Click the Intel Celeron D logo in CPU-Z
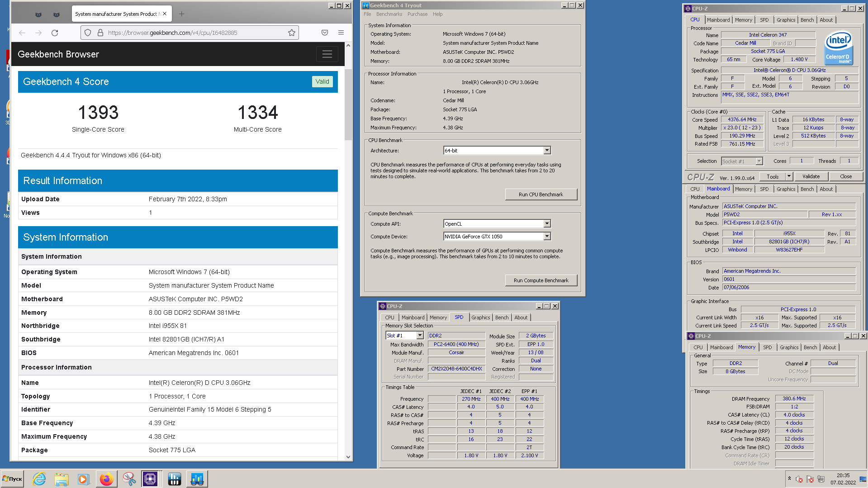This screenshot has height=488, width=868. click(839, 48)
